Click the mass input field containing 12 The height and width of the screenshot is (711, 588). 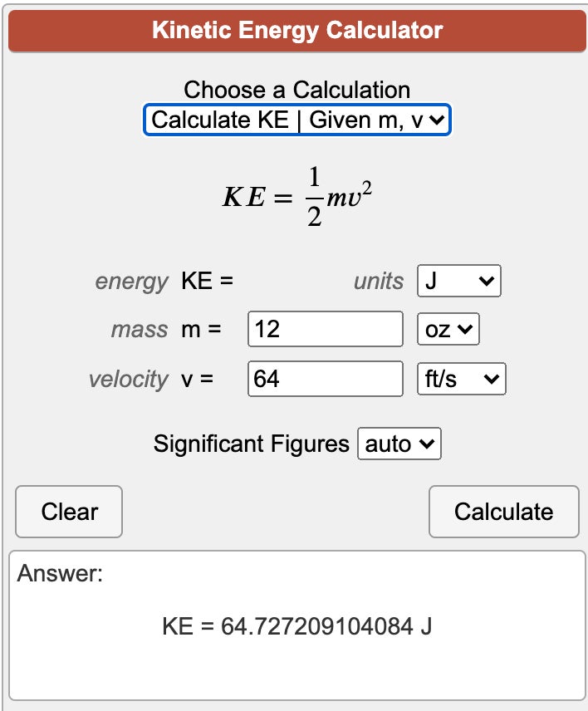point(325,330)
